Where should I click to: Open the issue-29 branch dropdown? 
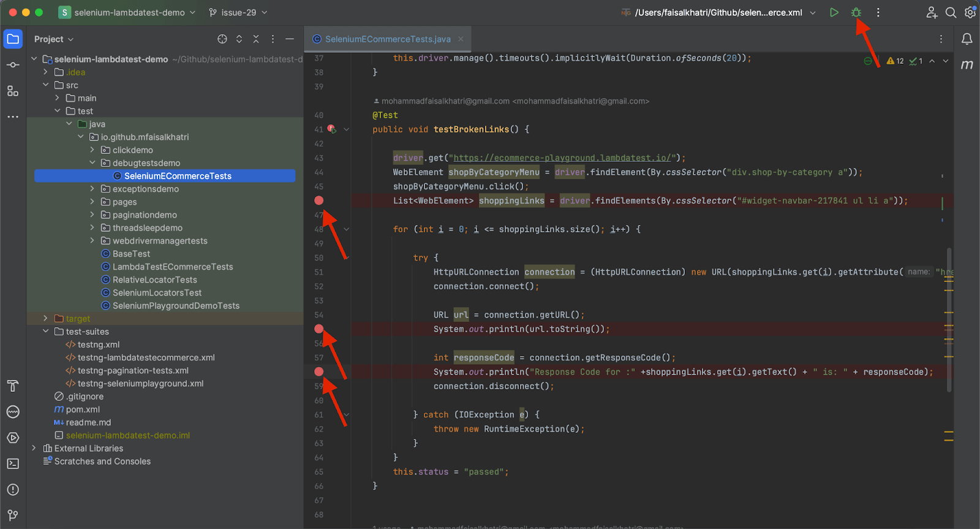(238, 12)
